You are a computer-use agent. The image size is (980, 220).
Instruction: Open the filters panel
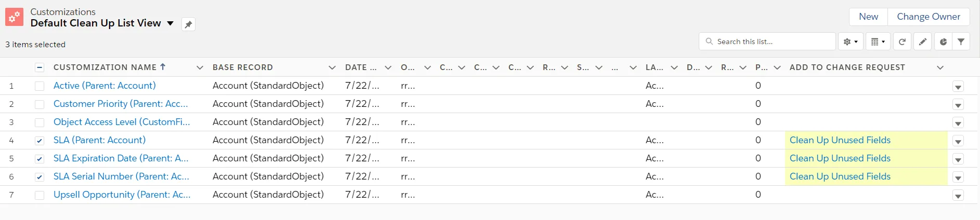pyautogui.click(x=961, y=42)
